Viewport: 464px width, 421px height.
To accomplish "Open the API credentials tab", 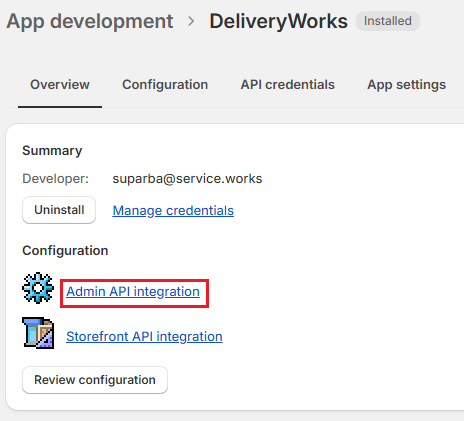I will (287, 85).
